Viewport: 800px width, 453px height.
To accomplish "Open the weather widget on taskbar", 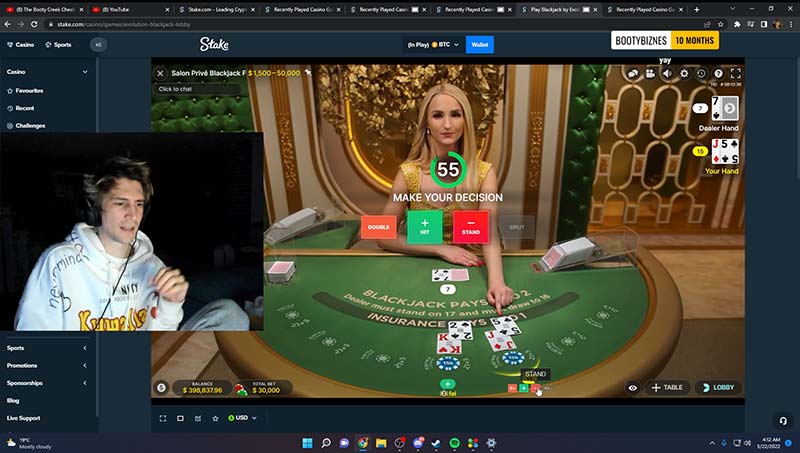I will click(29, 443).
